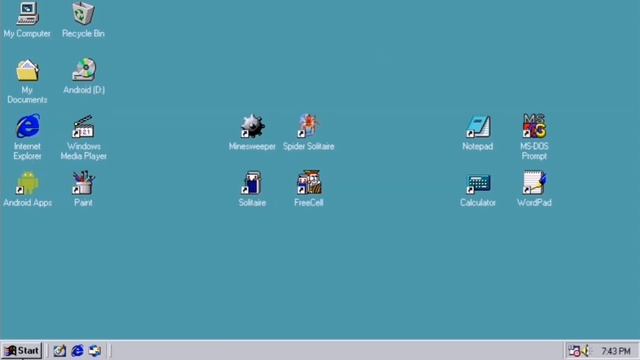
Task: Select the Paint shortcut icon
Action: [x=83, y=183]
